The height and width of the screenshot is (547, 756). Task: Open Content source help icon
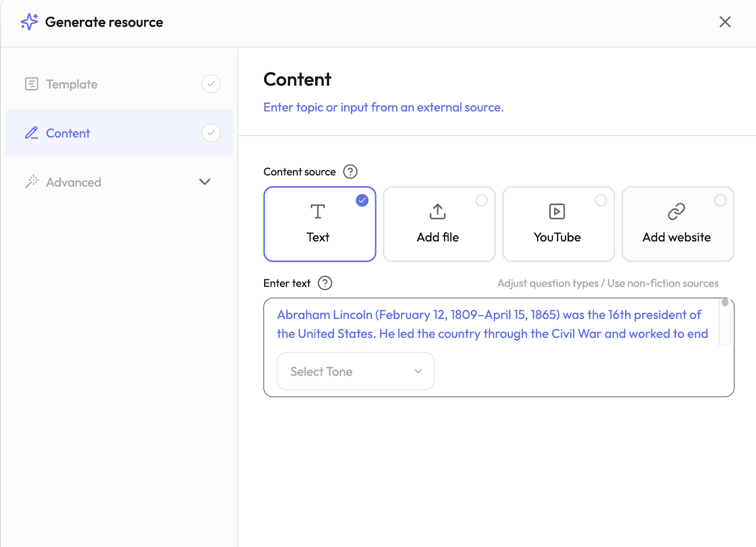[x=350, y=171]
